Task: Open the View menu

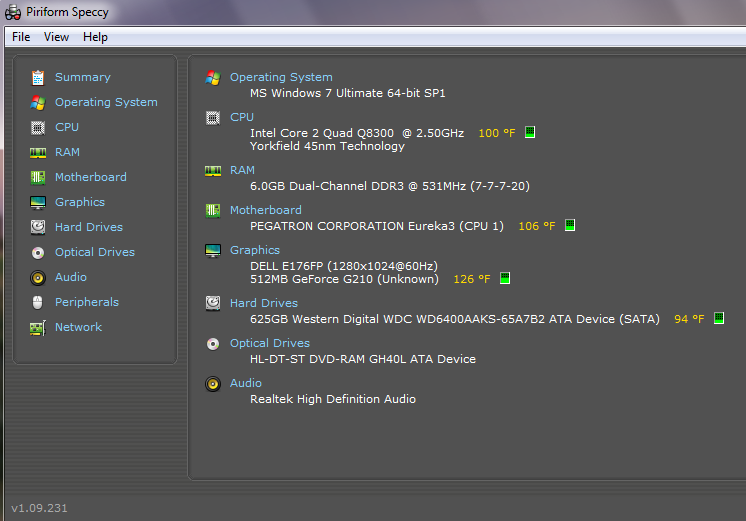Action: [x=56, y=37]
